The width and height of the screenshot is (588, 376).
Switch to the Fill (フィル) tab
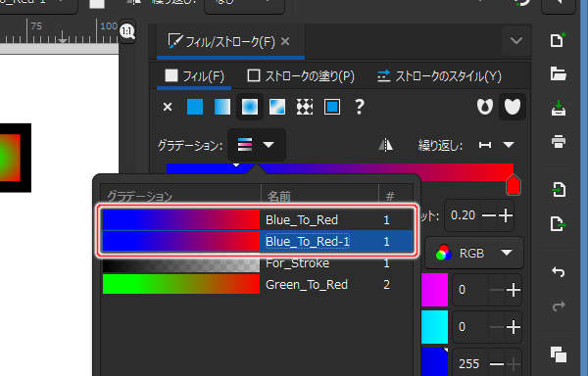pyautogui.click(x=194, y=76)
